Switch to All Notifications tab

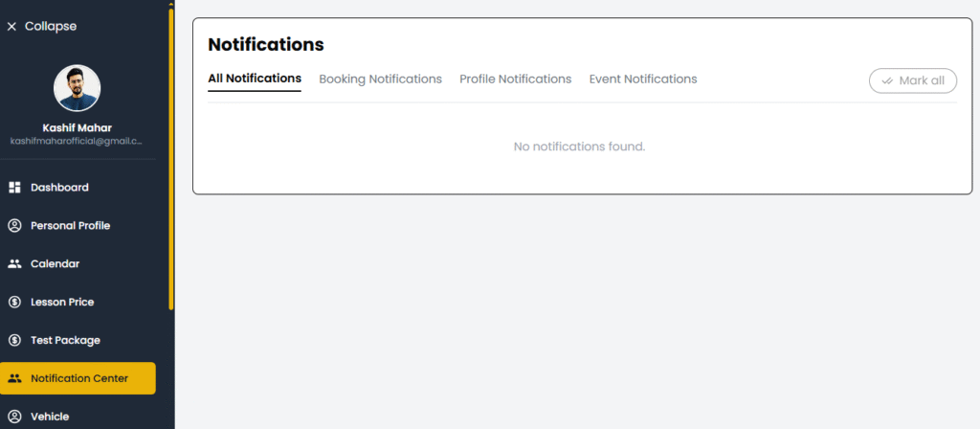(255, 79)
